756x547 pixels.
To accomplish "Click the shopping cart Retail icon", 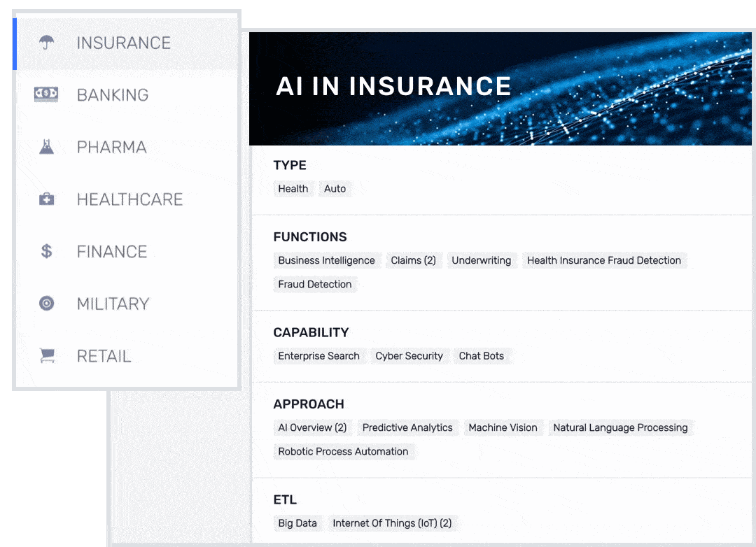I will tap(46, 356).
